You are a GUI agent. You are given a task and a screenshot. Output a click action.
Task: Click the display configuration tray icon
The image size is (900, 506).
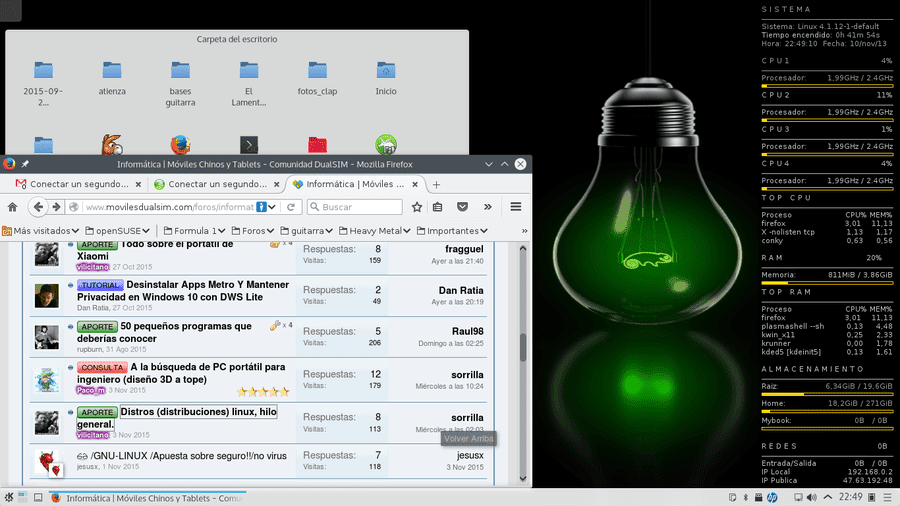pyautogui.click(x=798, y=497)
